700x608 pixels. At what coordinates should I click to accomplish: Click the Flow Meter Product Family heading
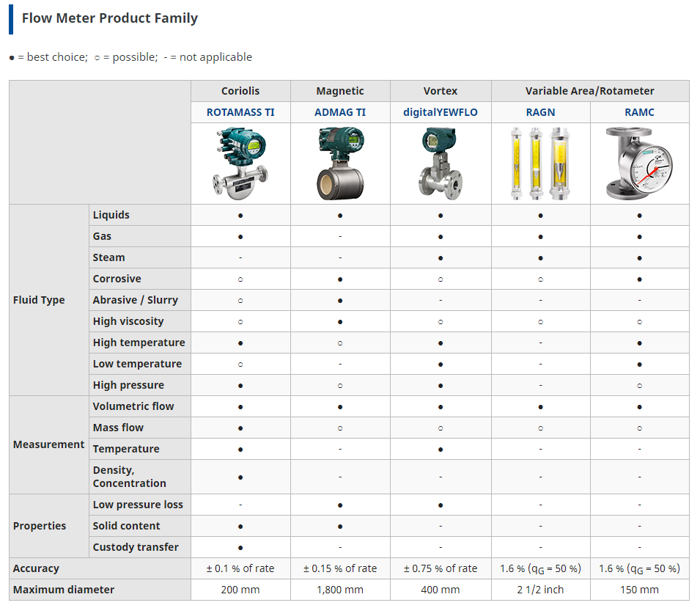coord(110,18)
